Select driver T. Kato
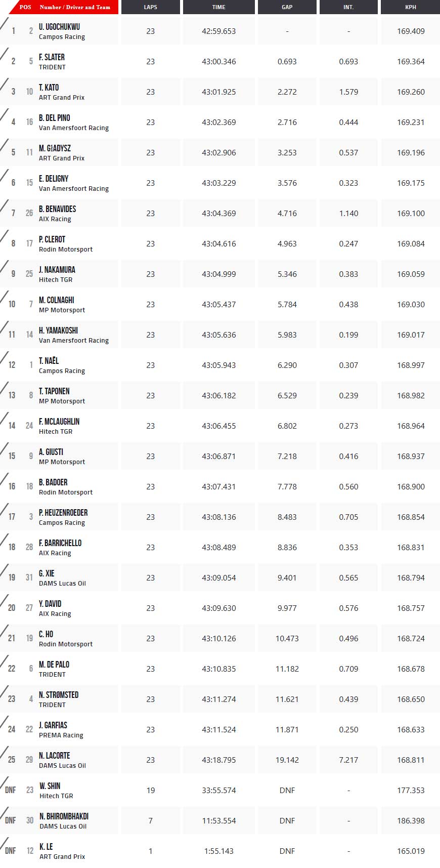The height and width of the screenshot is (868, 440). point(49,88)
